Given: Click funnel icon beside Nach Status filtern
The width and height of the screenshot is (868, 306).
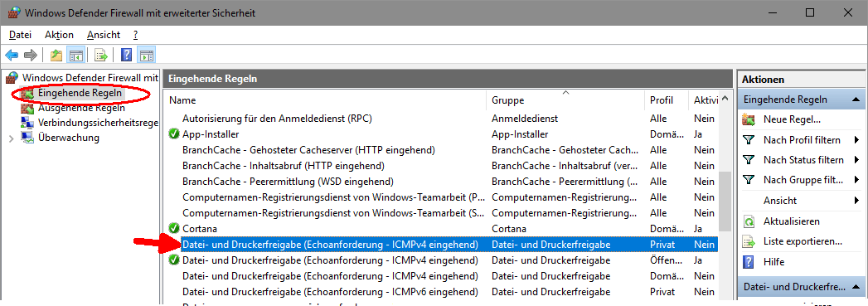Looking at the screenshot, I should 749,160.
